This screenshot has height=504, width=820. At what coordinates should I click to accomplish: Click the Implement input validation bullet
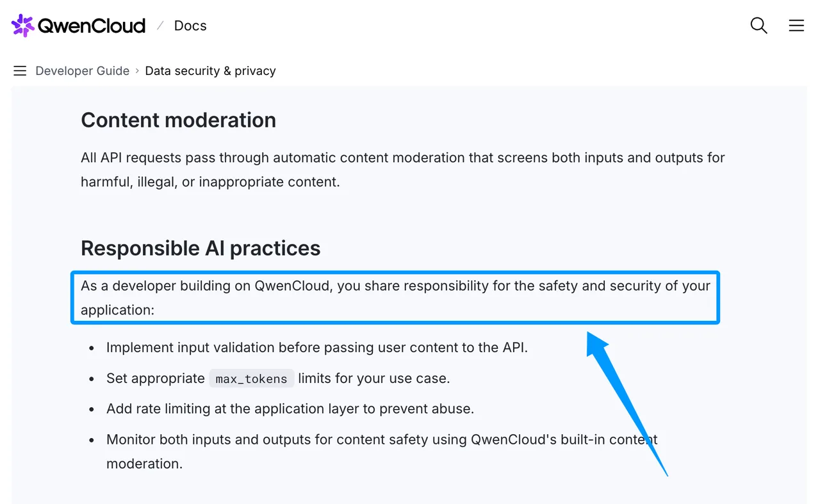pos(317,348)
